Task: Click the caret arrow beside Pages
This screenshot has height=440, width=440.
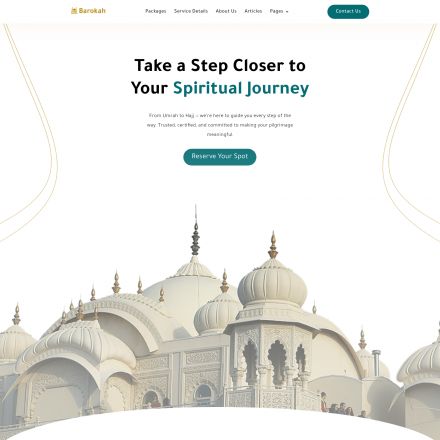Action: pyautogui.click(x=287, y=12)
